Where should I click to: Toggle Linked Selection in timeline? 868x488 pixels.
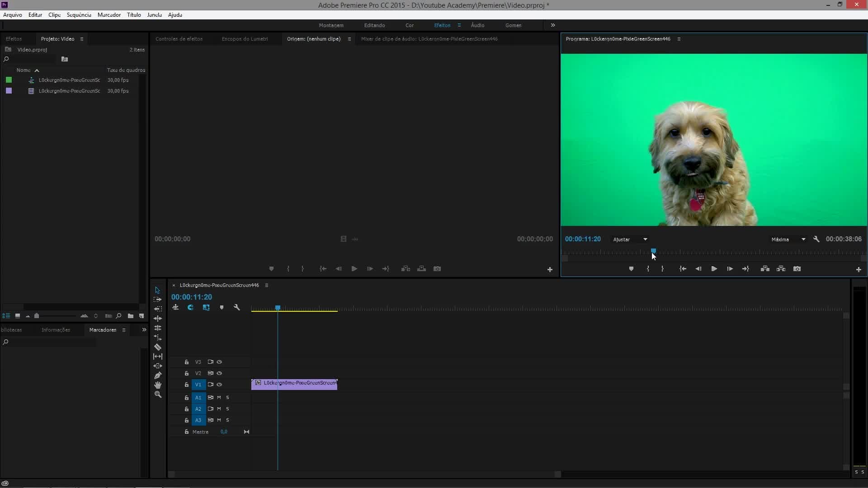[206, 307]
